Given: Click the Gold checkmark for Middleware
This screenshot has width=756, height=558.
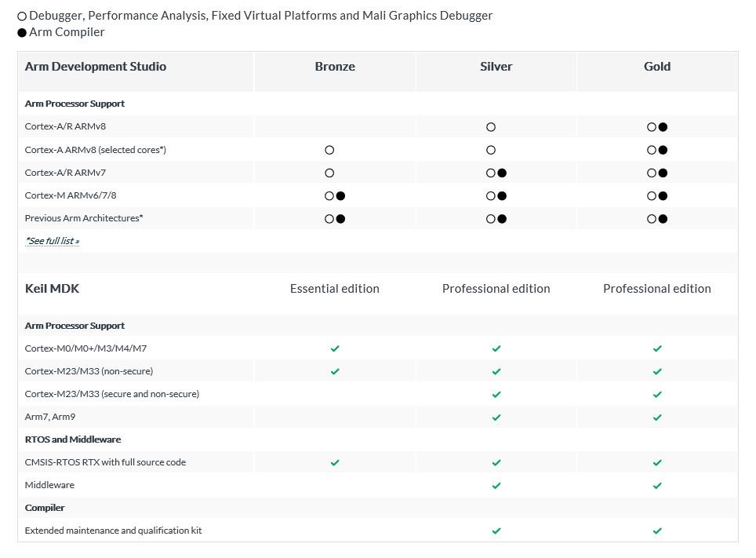Looking at the screenshot, I should 657,485.
